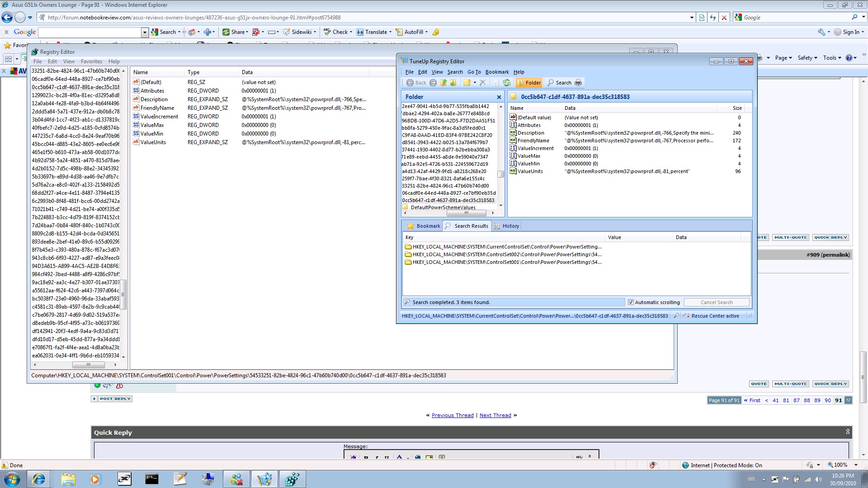Screen dimensions: 868x488
Task: Click the IE Refresh button beside address bar
Action: tap(713, 18)
